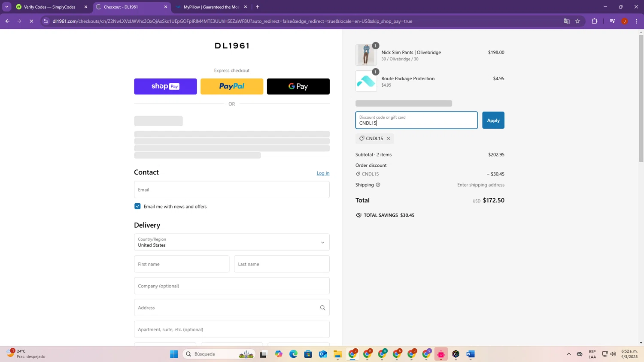This screenshot has width=644, height=362.
Task: Launch Copilot from the taskbar
Action: point(279,354)
